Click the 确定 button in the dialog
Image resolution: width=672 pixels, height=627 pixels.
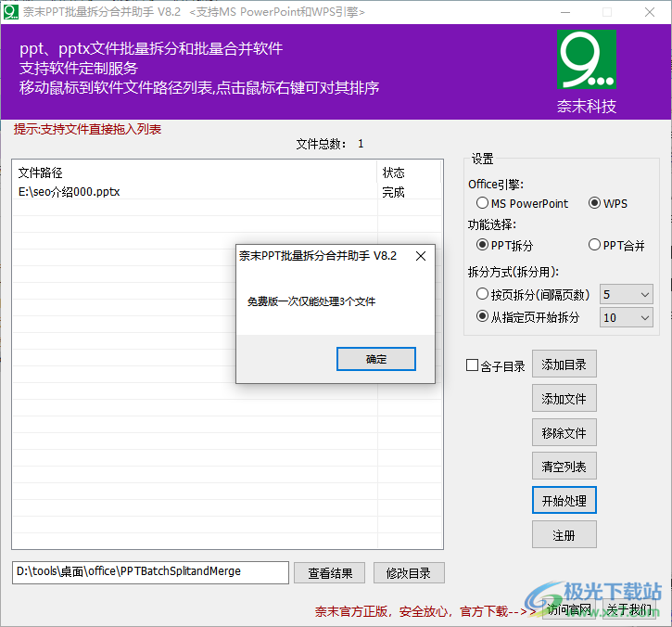pyautogui.click(x=376, y=359)
